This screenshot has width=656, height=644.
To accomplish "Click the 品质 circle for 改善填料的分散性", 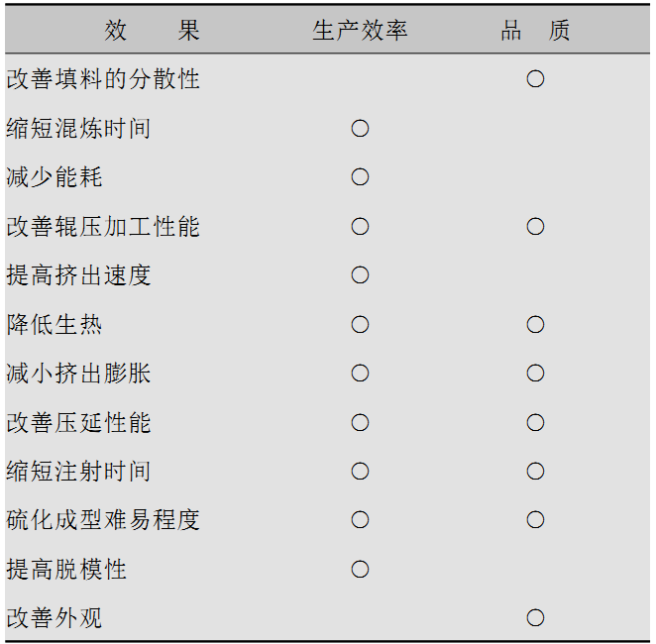I will 535,78.
